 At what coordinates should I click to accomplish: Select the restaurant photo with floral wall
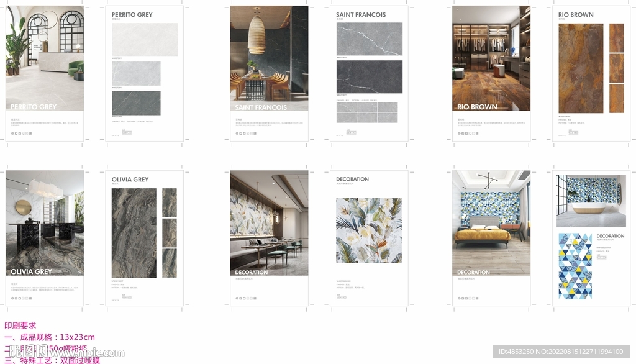269,223
